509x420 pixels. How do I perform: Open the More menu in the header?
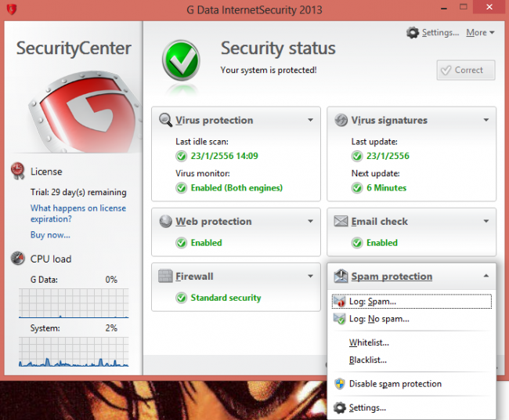pos(481,33)
